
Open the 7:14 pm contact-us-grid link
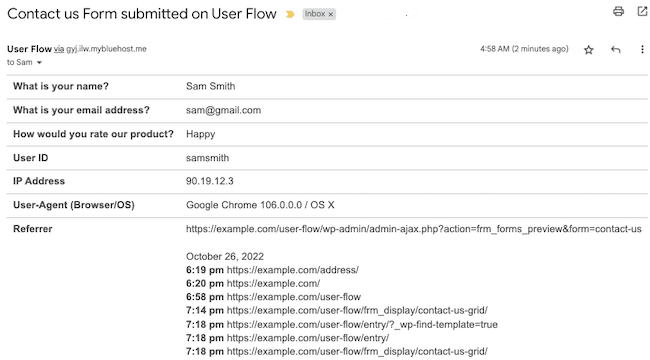pyautogui.click(x=357, y=310)
